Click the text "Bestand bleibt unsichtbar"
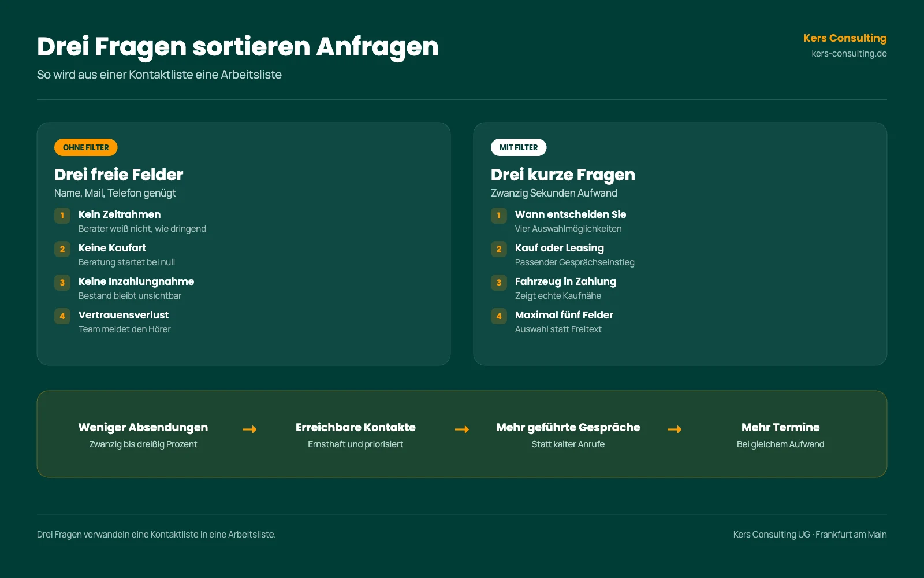 tap(130, 296)
